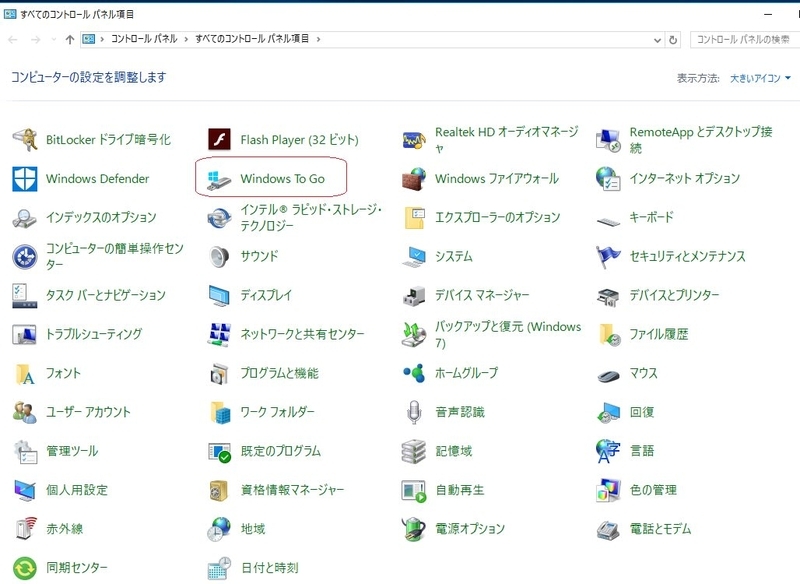Open 音声認識 microphone icon
The height and width of the screenshot is (584, 800).
coord(414,412)
